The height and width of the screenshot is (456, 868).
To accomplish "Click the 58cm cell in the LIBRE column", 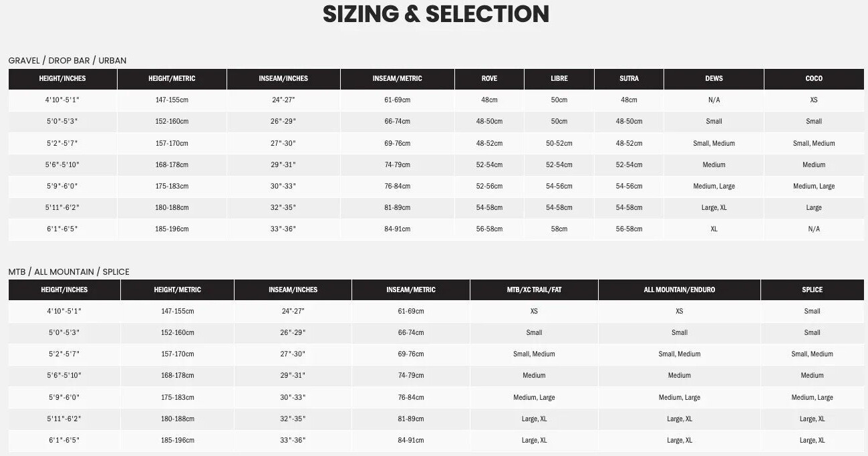I will click(x=559, y=229).
